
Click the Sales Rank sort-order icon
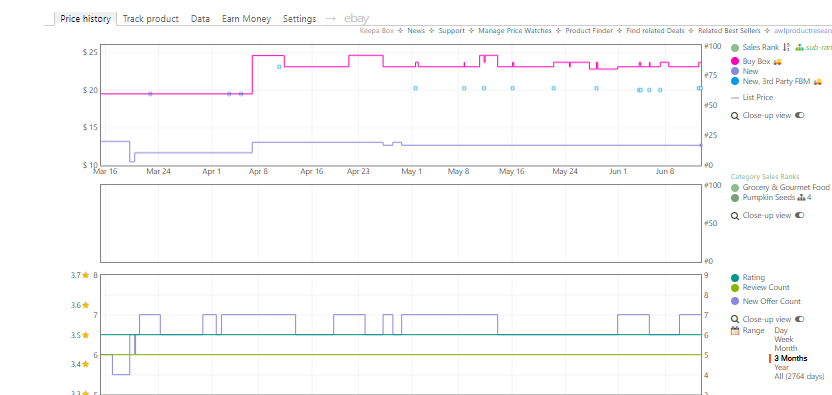point(786,48)
